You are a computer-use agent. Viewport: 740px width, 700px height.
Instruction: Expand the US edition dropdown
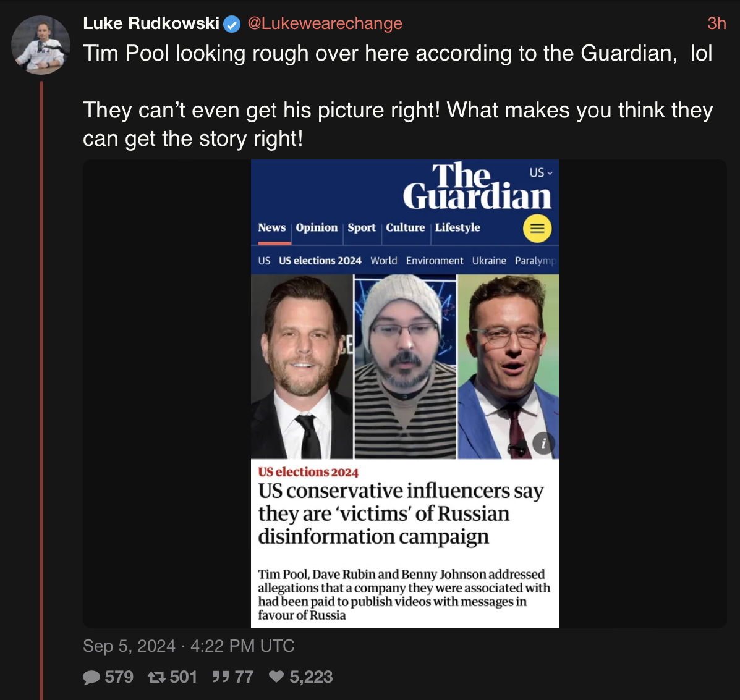click(x=541, y=172)
